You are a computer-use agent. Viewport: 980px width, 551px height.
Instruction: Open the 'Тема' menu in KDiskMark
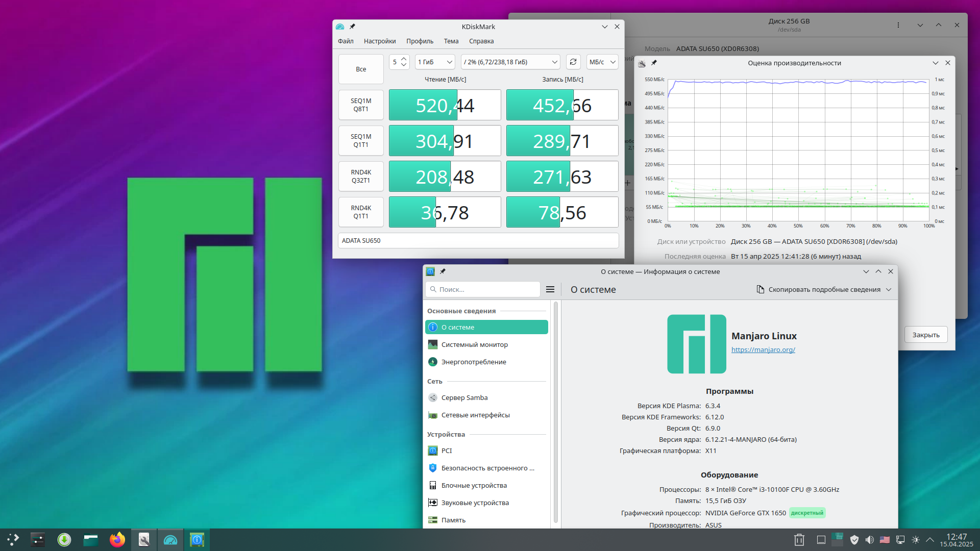(x=451, y=41)
